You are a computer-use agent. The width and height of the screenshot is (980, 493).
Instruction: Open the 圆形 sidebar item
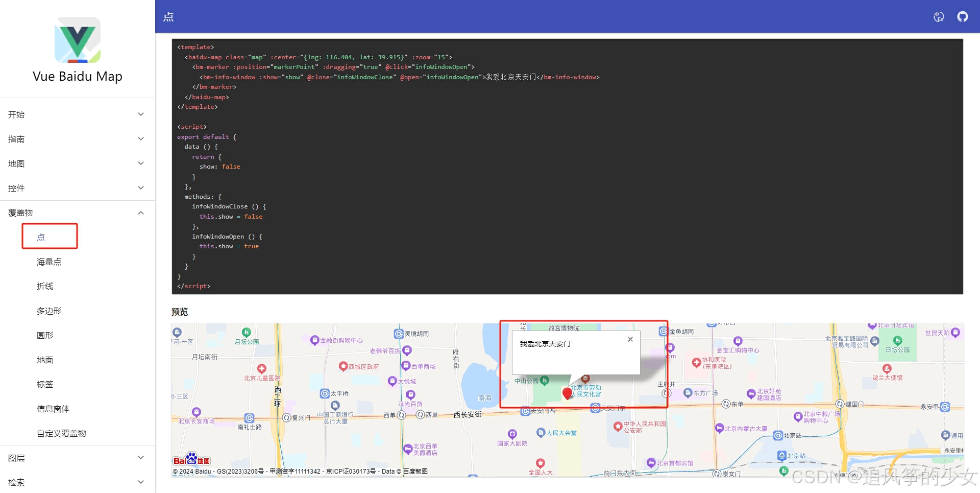pos(45,335)
